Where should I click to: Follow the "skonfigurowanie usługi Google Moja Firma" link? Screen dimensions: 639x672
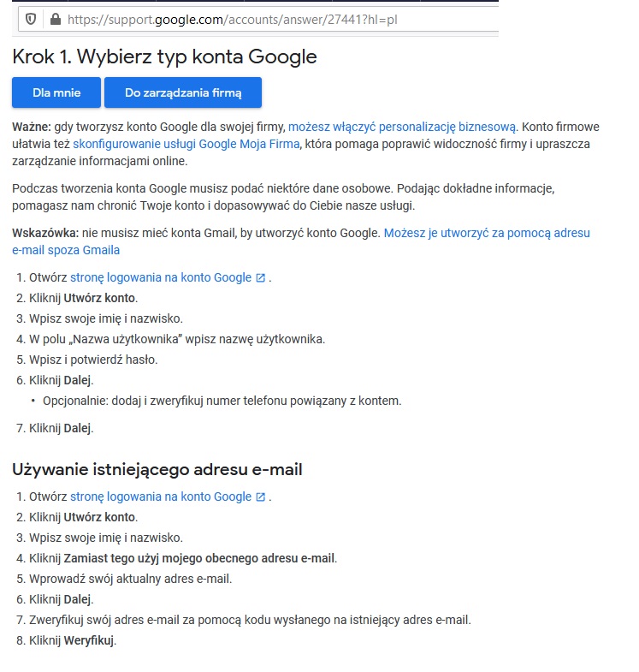186,144
